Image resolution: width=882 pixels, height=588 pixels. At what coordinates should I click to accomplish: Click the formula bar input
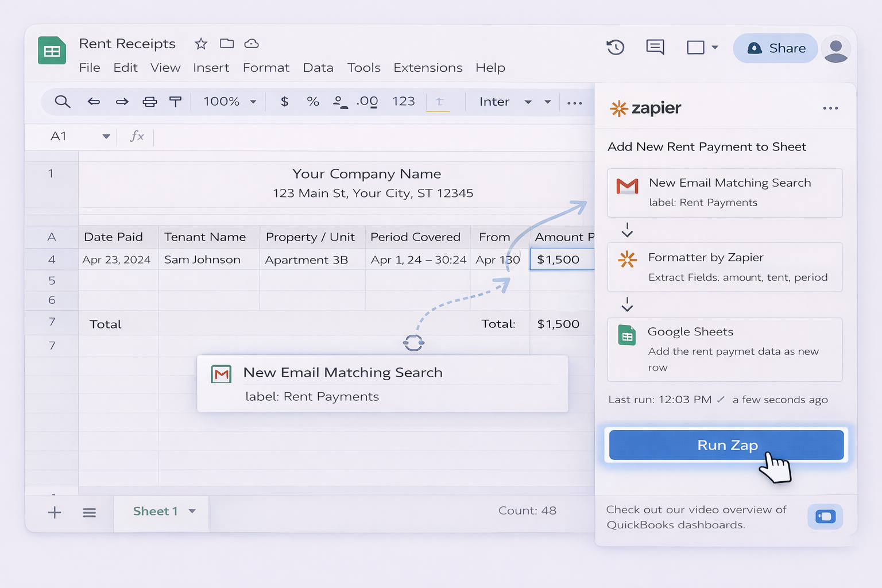tap(373, 137)
